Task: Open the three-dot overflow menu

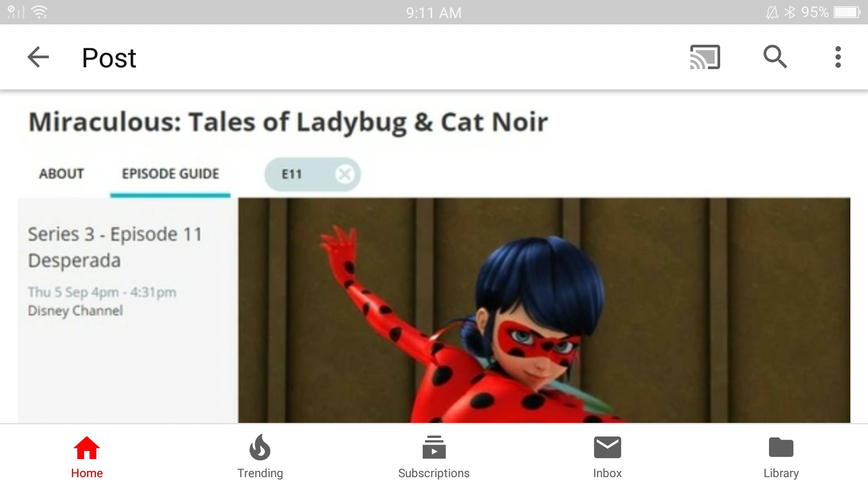Action: [x=838, y=57]
